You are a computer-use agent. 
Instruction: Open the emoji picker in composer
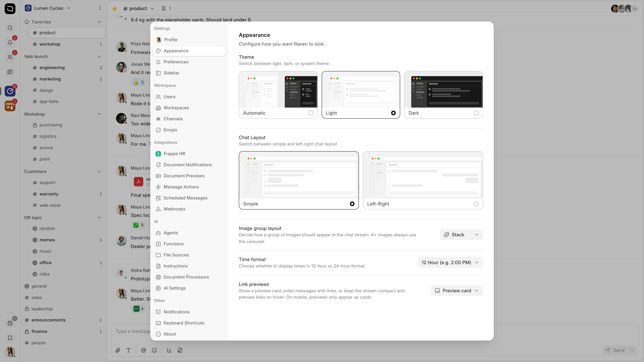(154, 350)
